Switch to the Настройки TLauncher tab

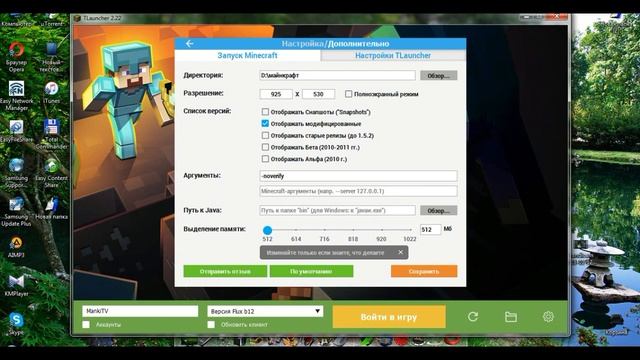pos(393,56)
